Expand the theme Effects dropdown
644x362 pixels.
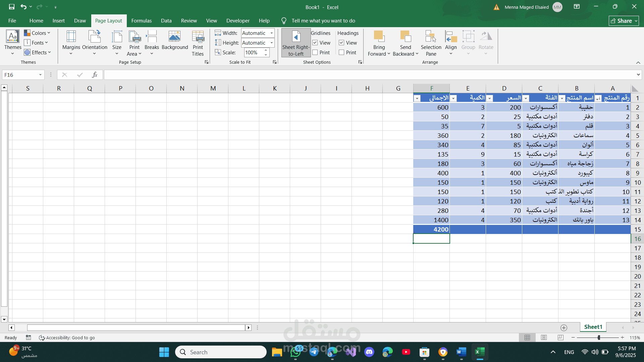click(x=38, y=53)
